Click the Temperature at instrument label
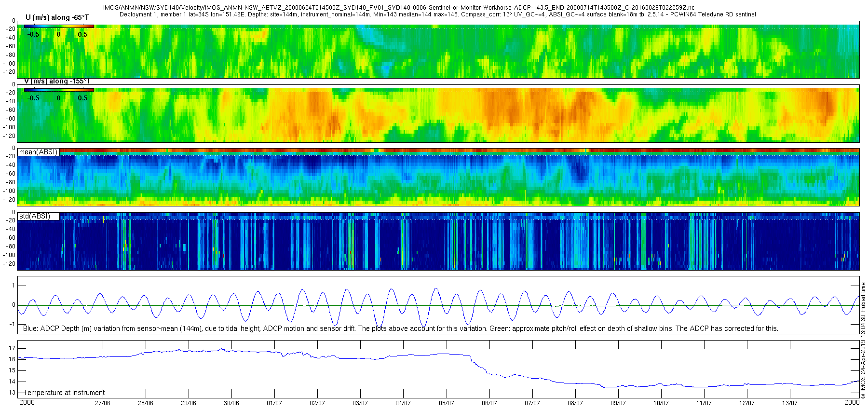Image resolution: width=868 pixels, height=410 pixels. coord(64,393)
